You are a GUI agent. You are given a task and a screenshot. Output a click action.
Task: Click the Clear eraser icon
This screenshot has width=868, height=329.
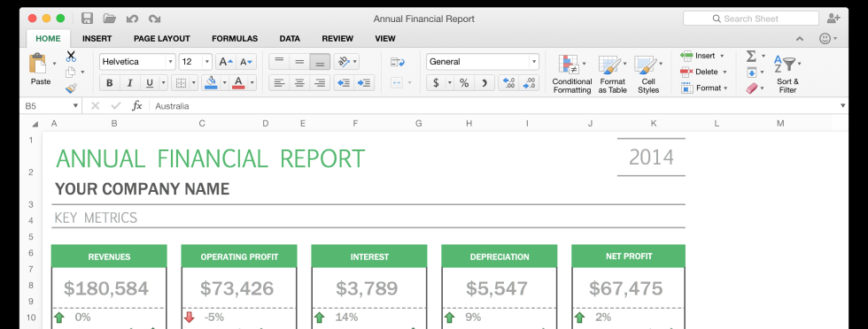(x=751, y=88)
